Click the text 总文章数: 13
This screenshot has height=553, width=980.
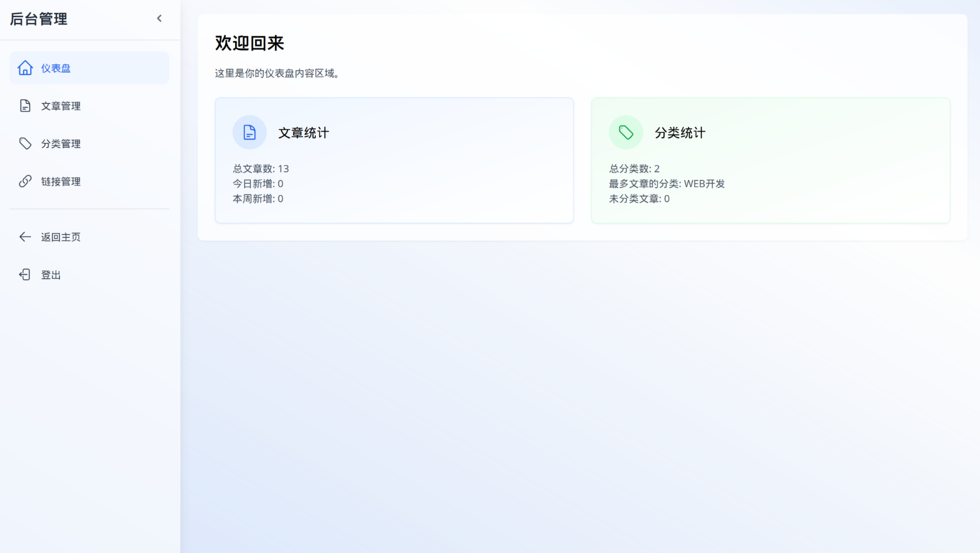tap(261, 169)
